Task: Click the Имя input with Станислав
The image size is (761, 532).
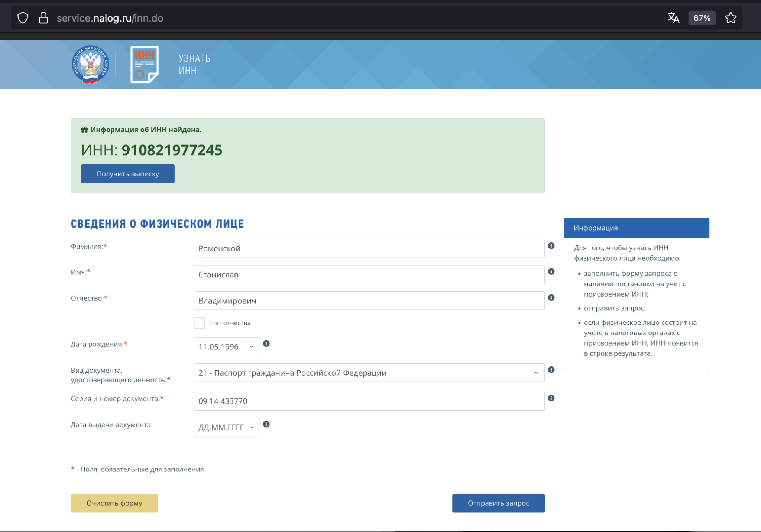Action: (369, 275)
